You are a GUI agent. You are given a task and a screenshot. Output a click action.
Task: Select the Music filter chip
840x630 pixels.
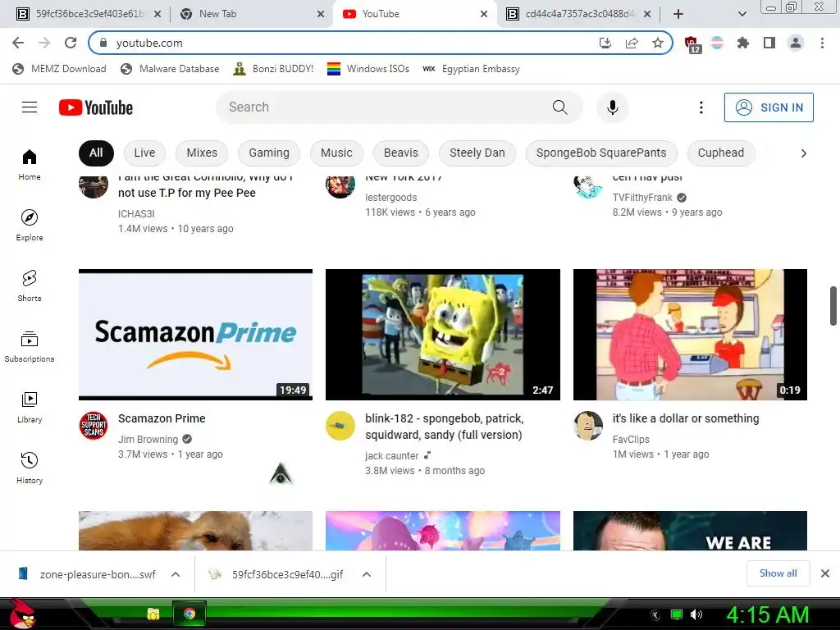(336, 153)
